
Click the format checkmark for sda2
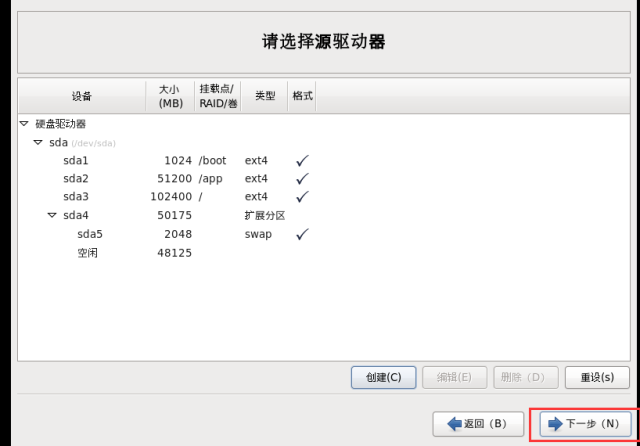click(302, 178)
